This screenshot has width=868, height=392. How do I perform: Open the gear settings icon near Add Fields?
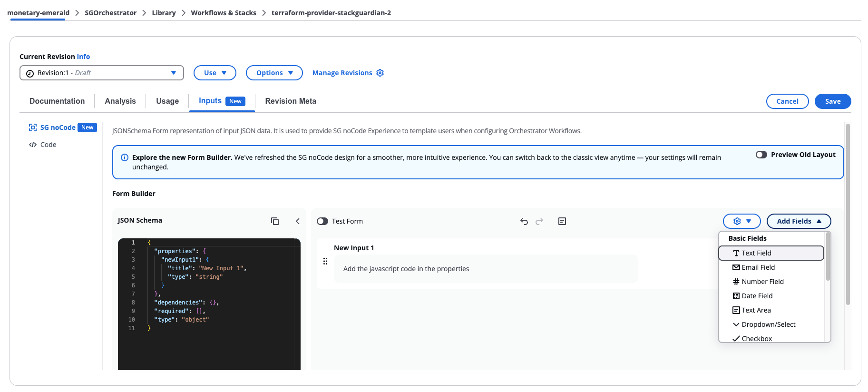click(x=737, y=221)
